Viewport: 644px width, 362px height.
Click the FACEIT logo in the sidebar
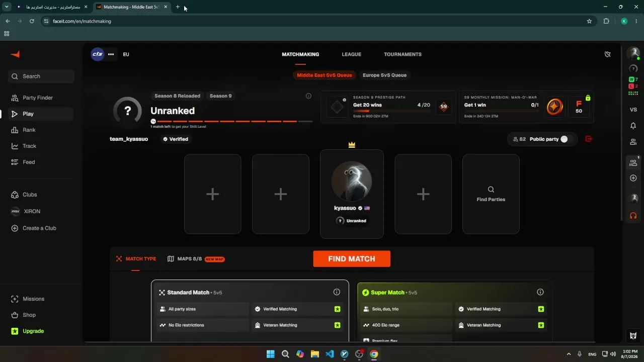[x=15, y=54]
